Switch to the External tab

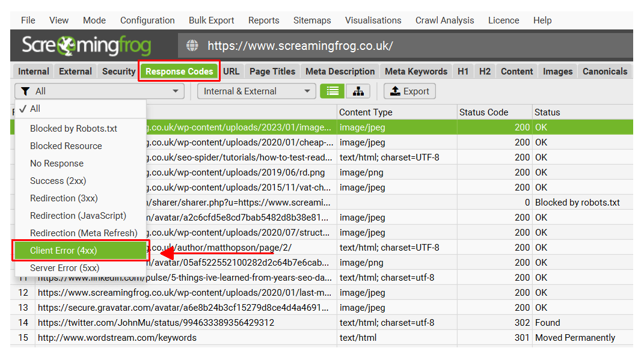75,72
